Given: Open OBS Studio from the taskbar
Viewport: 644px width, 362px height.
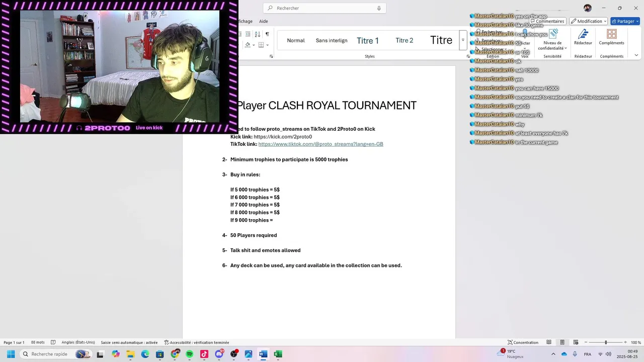Looking at the screenshot, I should click(234, 354).
